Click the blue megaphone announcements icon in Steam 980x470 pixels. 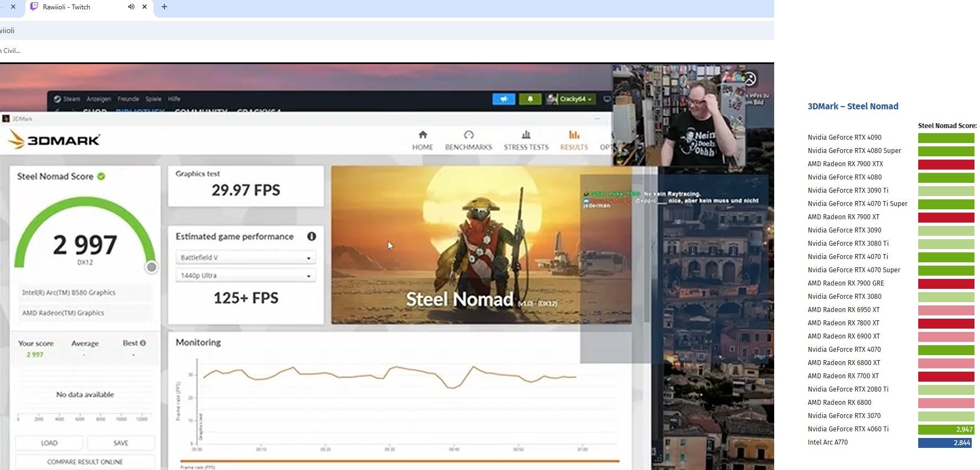[x=504, y=99]
